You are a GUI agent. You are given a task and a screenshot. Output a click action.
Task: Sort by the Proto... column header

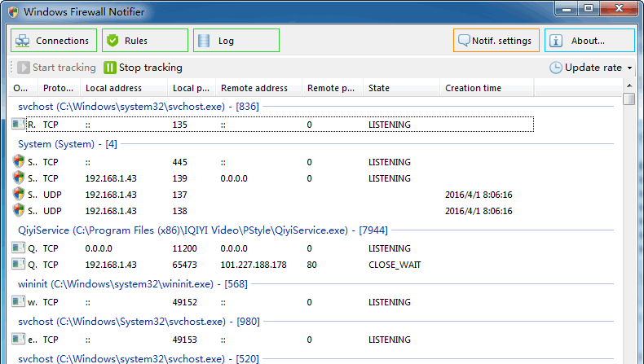point(59,88)
